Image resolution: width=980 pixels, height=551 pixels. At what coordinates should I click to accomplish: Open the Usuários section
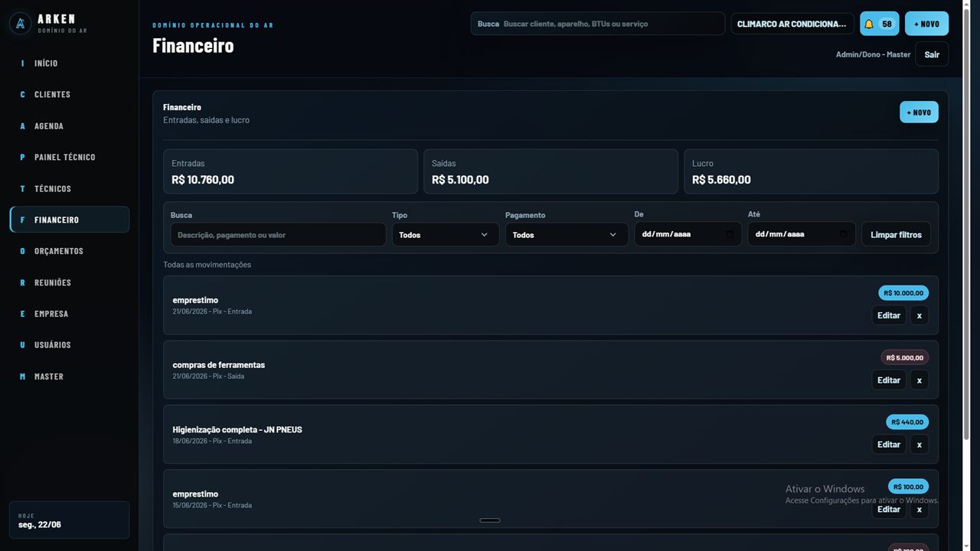[x=69, y=345]
